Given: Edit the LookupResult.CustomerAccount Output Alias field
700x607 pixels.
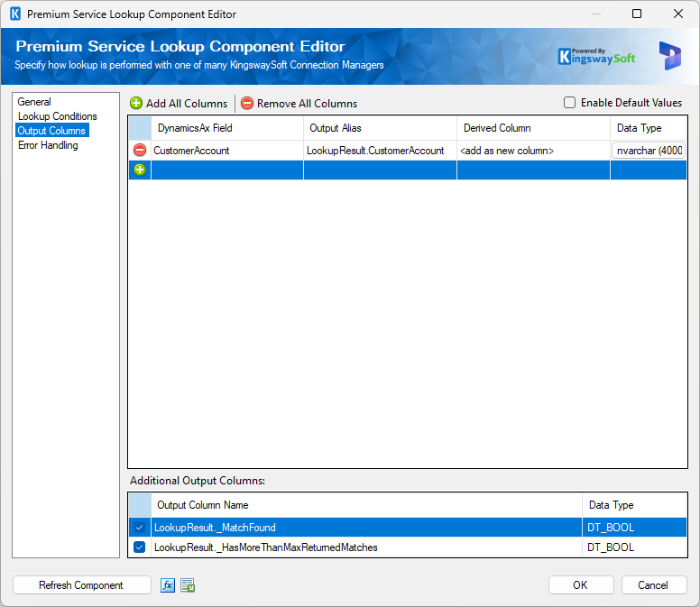Looking at the screenshot, I should pyautogui.click(x=380, y=151).
